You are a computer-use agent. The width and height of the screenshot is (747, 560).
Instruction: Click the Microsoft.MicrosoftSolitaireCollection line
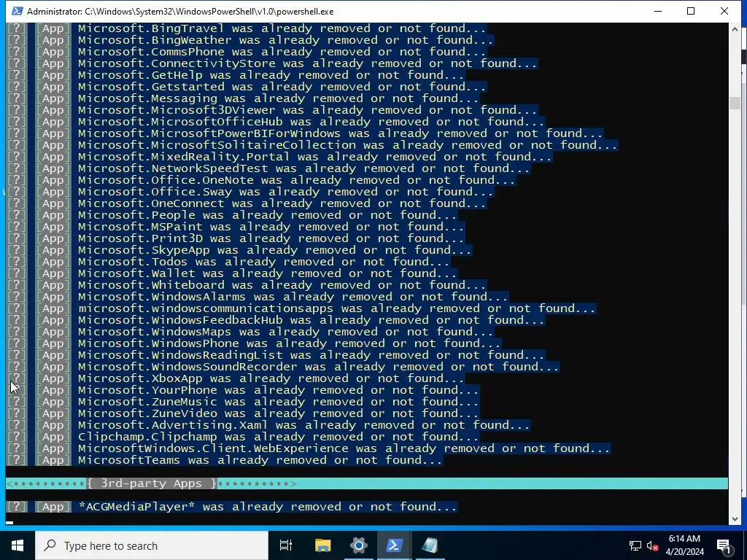pos(312,145)
